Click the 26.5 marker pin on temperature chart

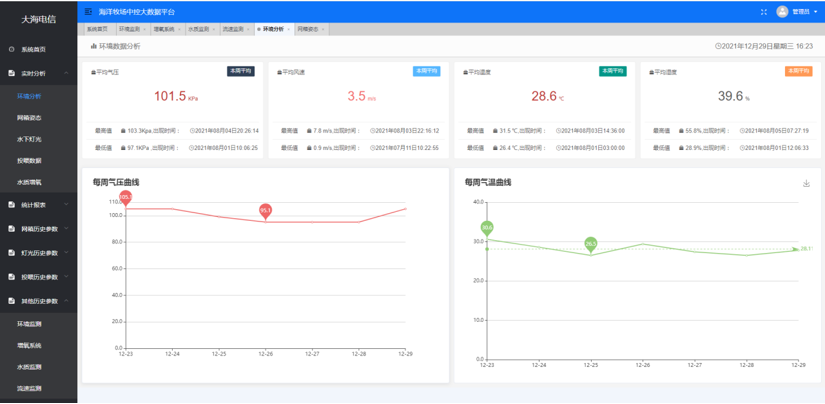591,244
